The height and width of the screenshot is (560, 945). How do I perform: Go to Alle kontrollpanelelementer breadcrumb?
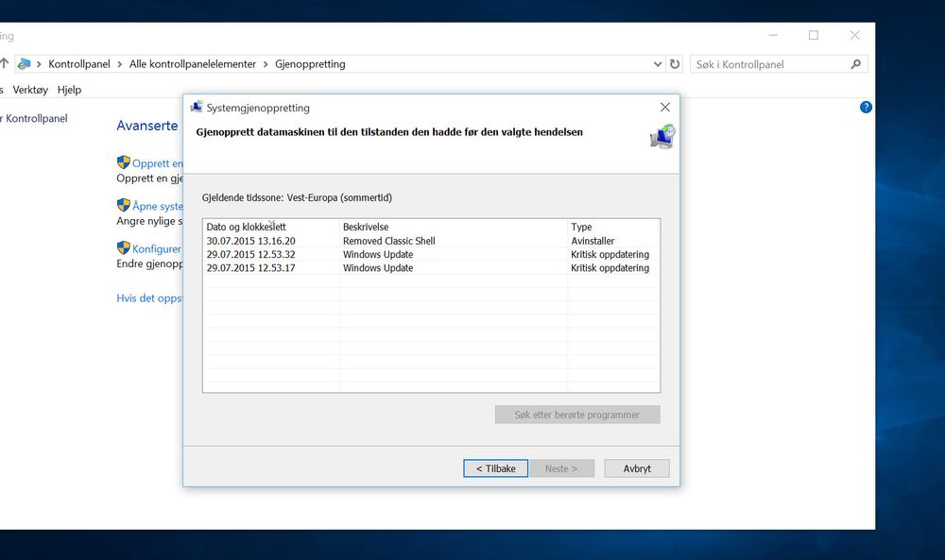192,64
